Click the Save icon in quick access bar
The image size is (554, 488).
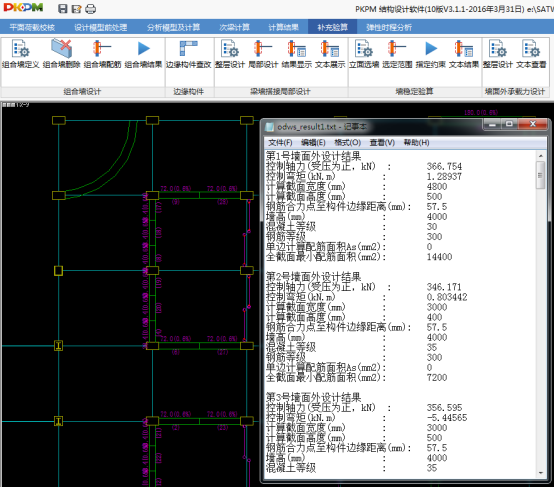tap(63, 8)
